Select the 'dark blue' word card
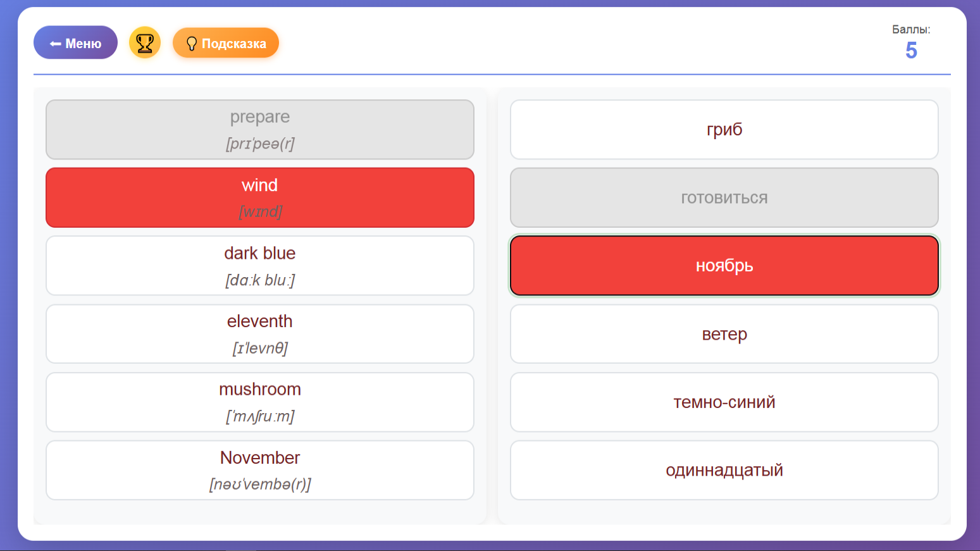The width and height of the screenshot is (980, 551). [x=259, y=266]
